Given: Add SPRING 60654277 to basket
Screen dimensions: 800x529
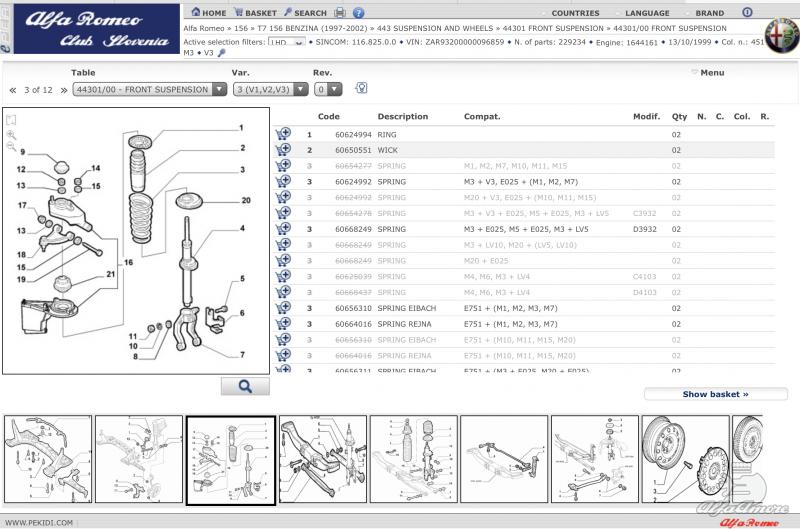Looking at the screenshot, I should pos(283,166).
